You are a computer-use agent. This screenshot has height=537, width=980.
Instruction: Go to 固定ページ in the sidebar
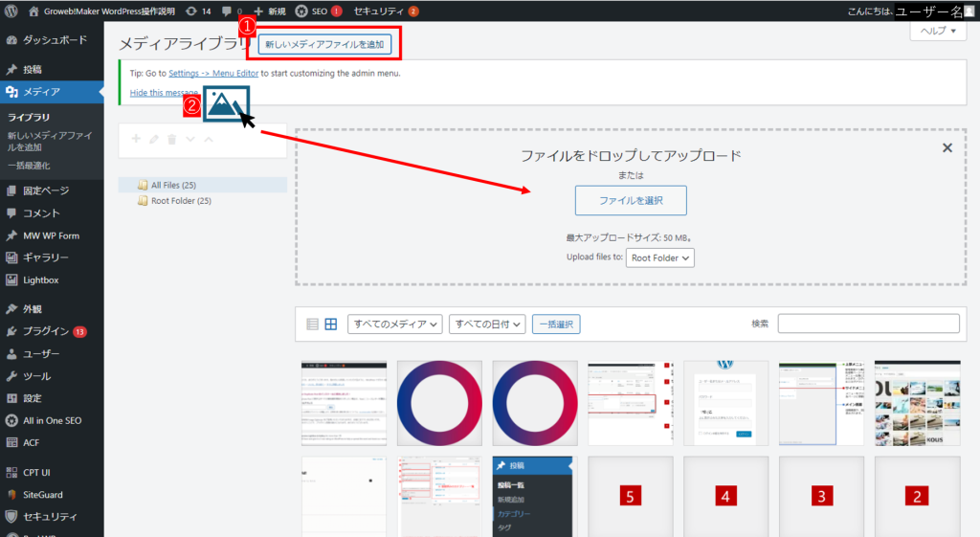(x=46, y=190)
